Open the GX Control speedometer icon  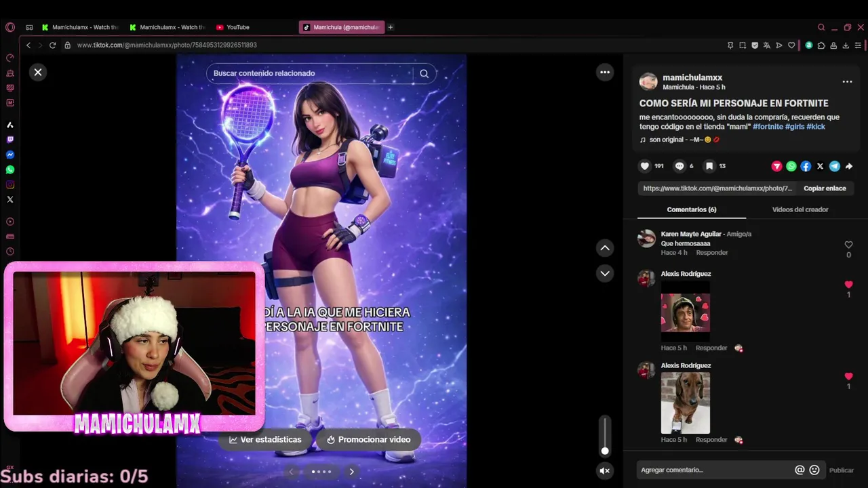pyautogui.click(x=10, y=58)
